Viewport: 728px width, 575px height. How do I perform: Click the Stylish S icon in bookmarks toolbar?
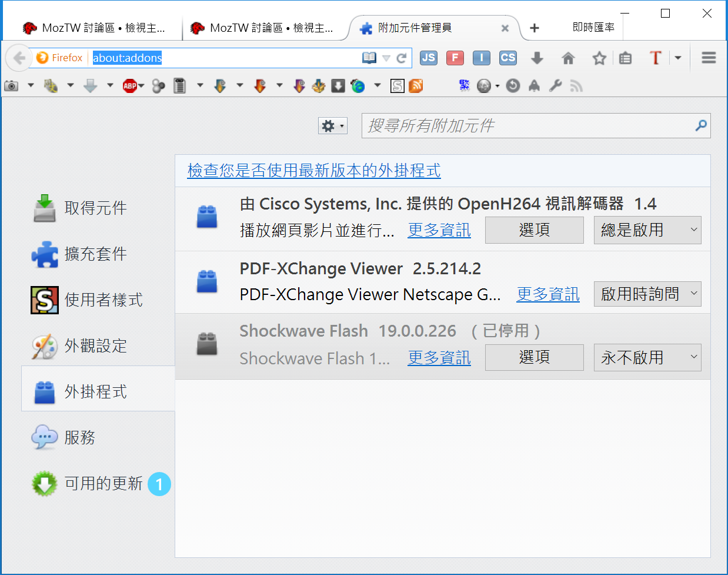[x=398, y=86]
